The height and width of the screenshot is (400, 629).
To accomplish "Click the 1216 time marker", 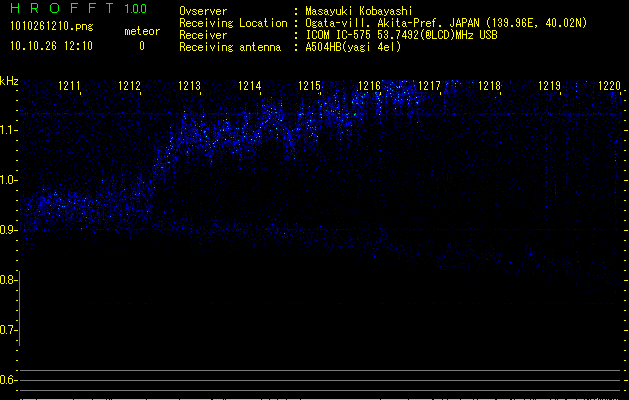I will tap(369, 86).
